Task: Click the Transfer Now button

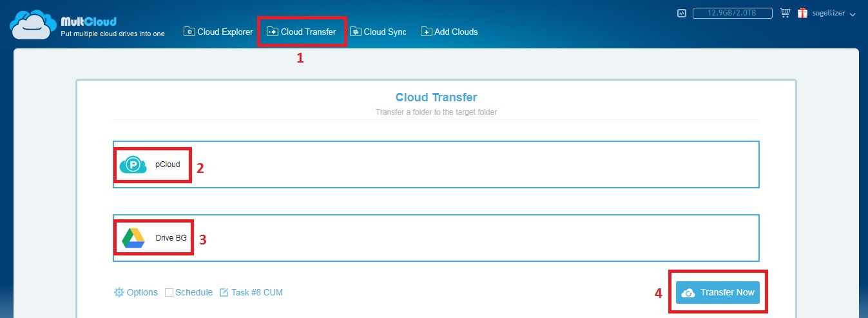Action: point(718,292)
